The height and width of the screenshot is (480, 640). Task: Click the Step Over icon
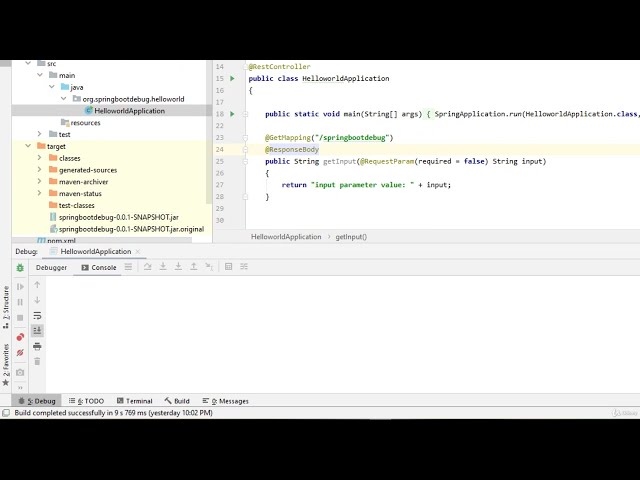147,267
